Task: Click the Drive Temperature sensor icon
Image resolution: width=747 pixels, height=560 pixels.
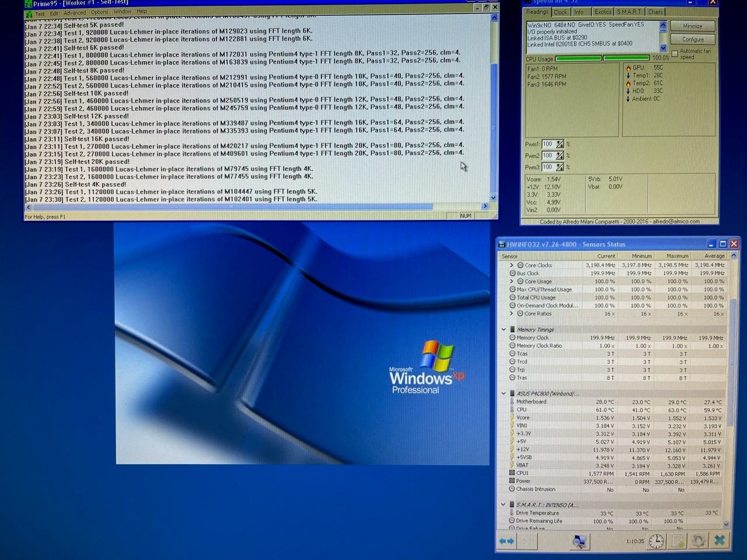Action: (512, 513)
